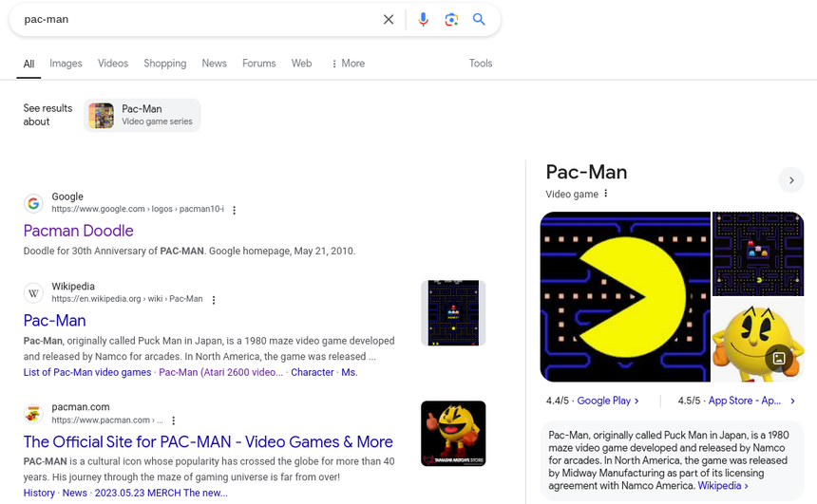Viewport: 817px width, 504px height.
Task: Open the large yellow Pac-Man image
Action: tap(625, 297)
